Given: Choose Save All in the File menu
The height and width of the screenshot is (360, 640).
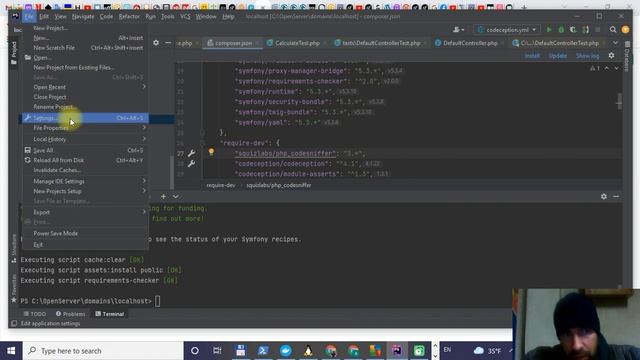Looking at the screenshot, I should [85, 150].
